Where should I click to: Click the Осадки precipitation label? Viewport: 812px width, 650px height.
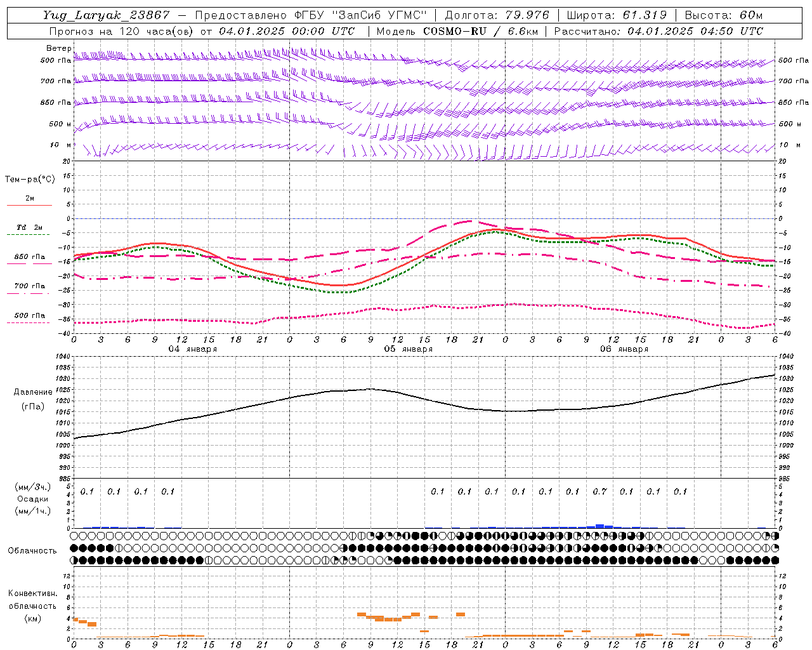click(x=33, y=499)
